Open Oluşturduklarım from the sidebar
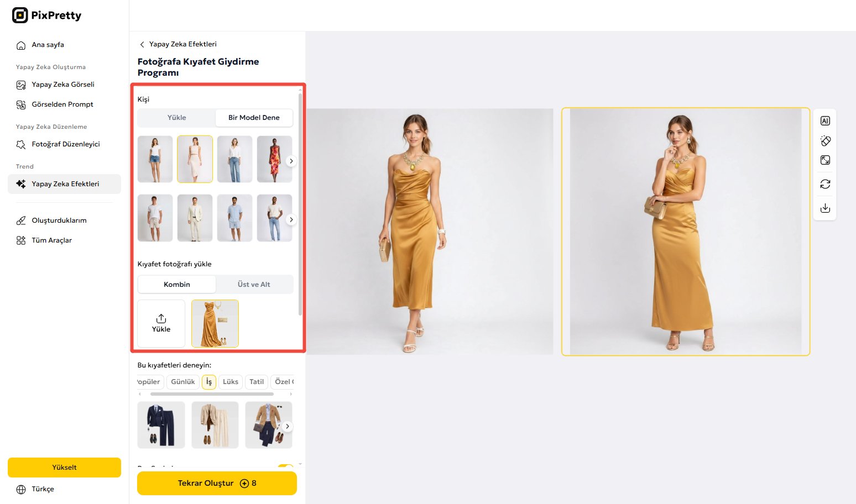856x504 pixels. point(59,220)
